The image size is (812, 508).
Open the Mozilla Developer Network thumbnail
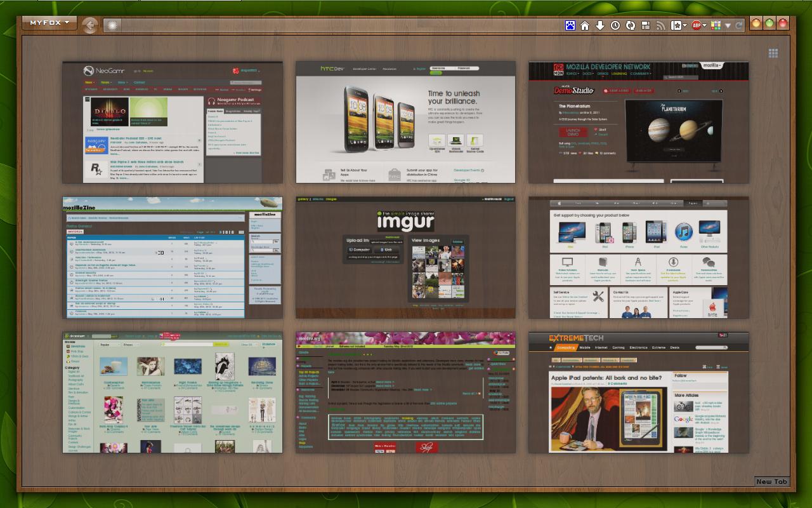(x=639, y=122)
